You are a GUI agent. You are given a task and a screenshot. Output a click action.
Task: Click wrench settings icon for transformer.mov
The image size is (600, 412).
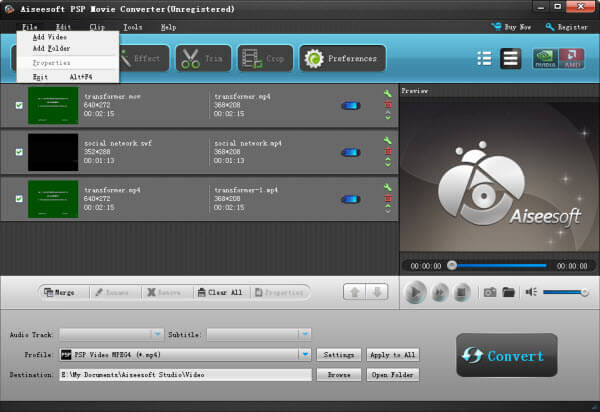click(388, 94)
